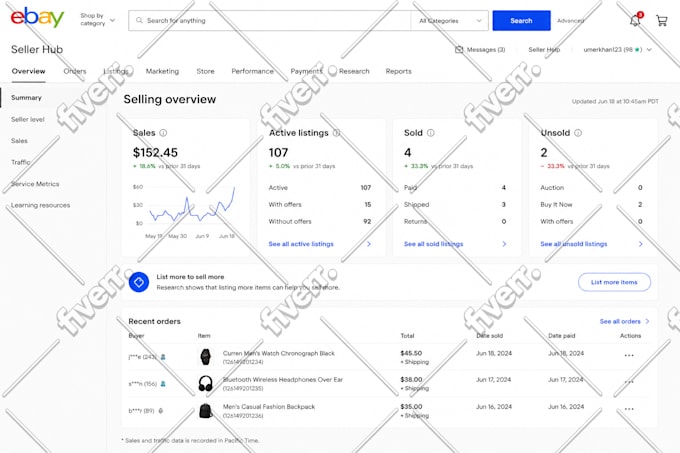
Task: Click $45.50 total in orders
Action: click(x=411, y=353)
